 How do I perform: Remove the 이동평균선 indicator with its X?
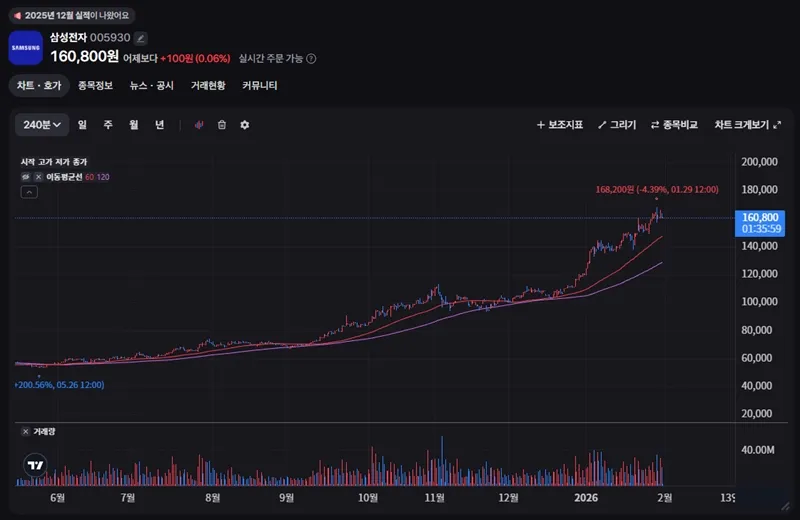point(38,177)
